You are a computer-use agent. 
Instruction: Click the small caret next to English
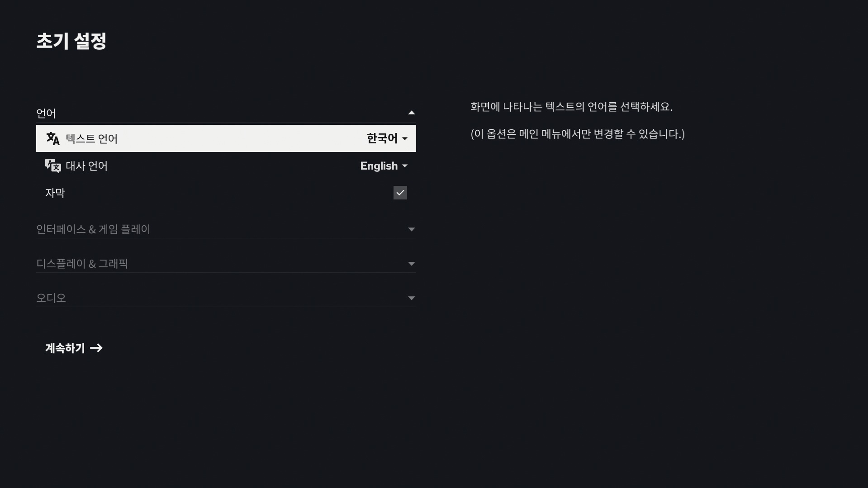coord(405,166)
